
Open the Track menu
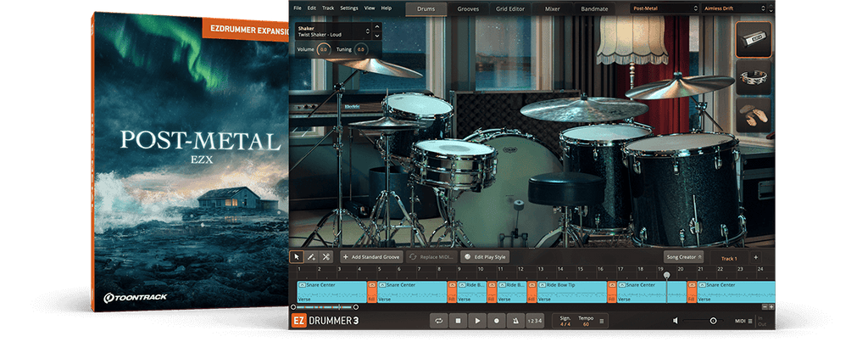click(x=328, y=8)
